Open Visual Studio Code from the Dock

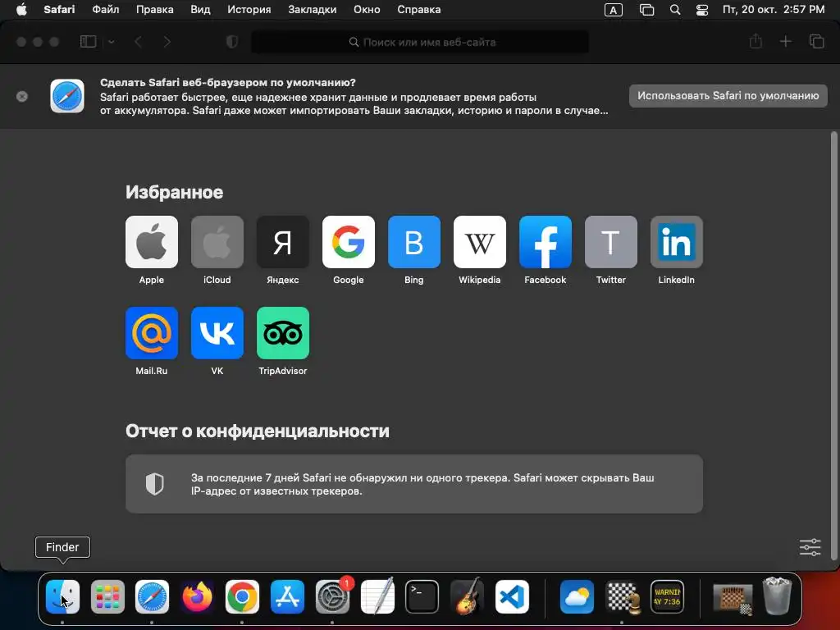click(x=512, y=596)
